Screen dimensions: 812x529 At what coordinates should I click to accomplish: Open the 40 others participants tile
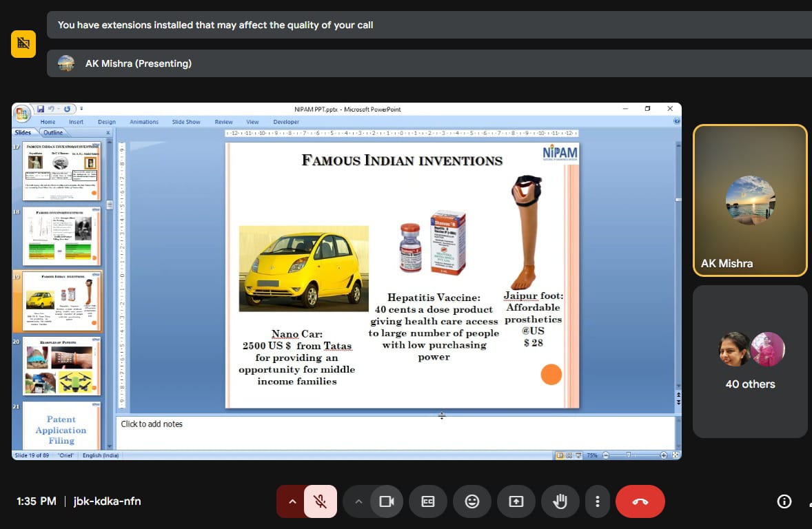(750, 362)
